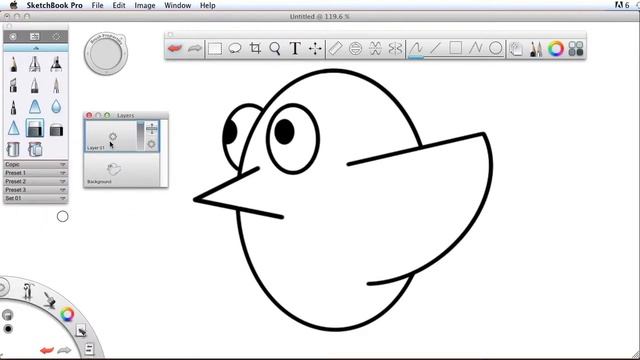Choose the Crop tool in toolbar

(255, 49)
